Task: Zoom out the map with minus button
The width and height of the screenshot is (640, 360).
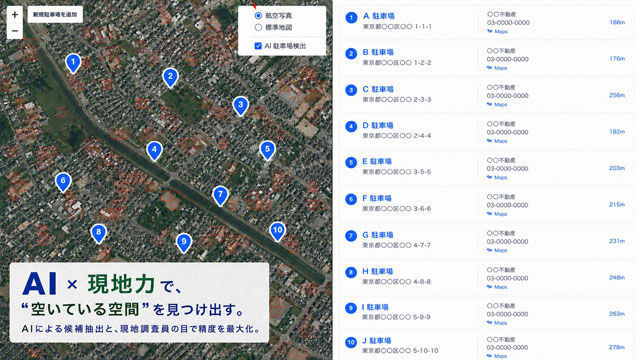Action: click(15, 31)
